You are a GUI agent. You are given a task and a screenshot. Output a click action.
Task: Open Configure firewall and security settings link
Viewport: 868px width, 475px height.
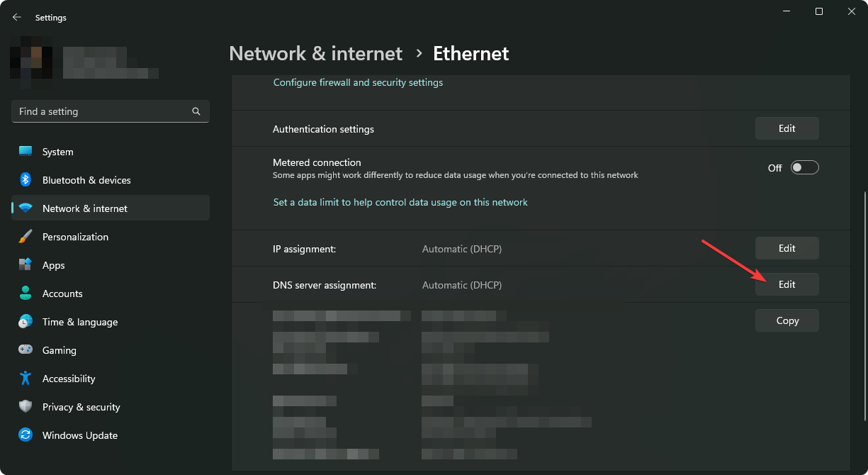358,82
